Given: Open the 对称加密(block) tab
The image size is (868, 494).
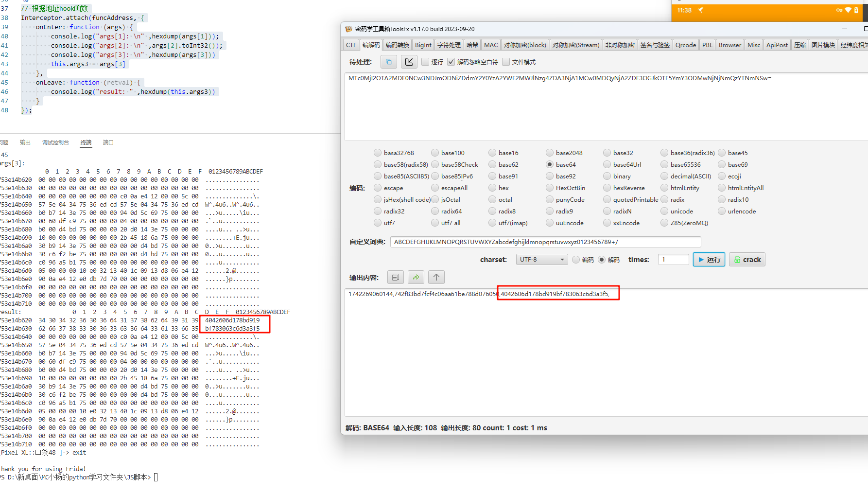Looking at the screenshot, I should (x=525, y=45).
